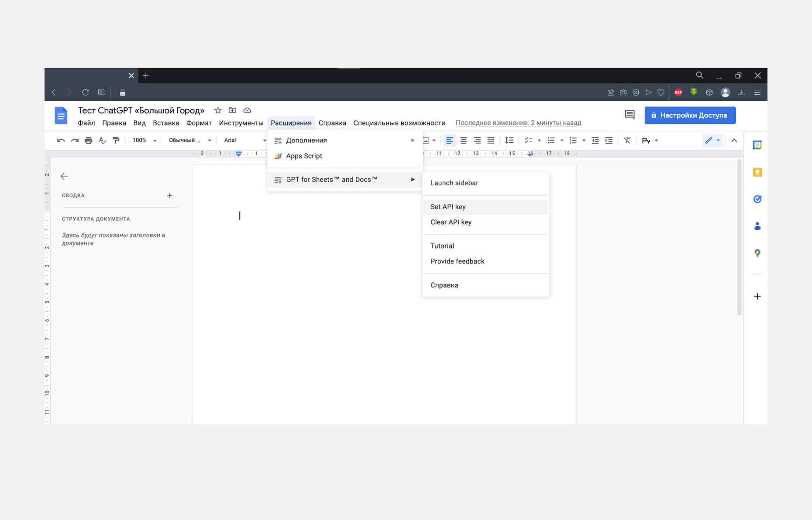The image size is (812, 520).
Task: Click the AdBlock Plus extension icon
Action: [678, 92]
